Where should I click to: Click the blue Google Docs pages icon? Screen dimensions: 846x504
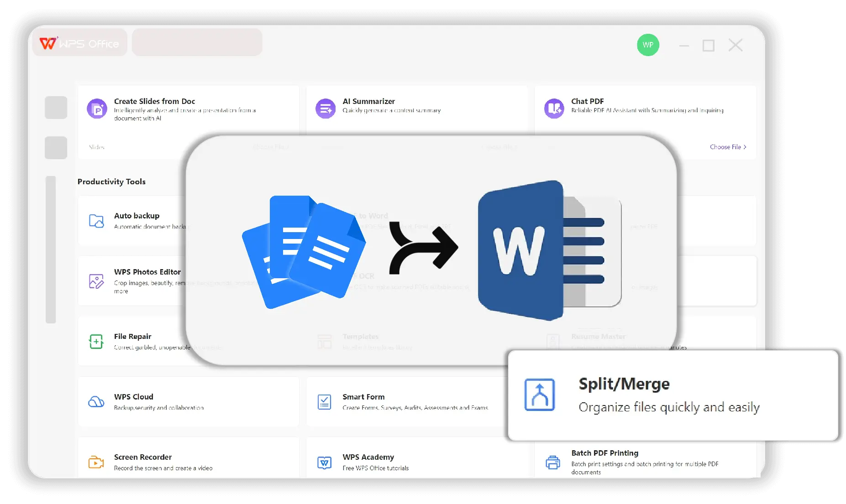[x=304, y=252]
